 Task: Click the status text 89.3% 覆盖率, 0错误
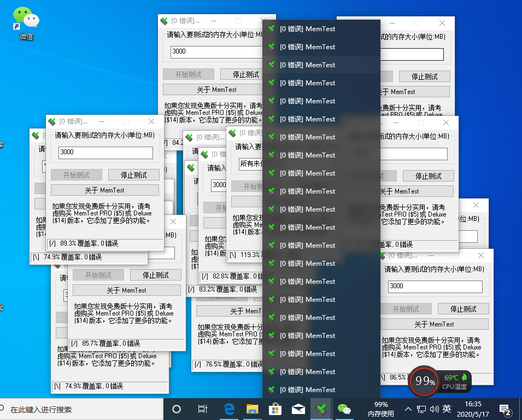(x=89, y=243)
